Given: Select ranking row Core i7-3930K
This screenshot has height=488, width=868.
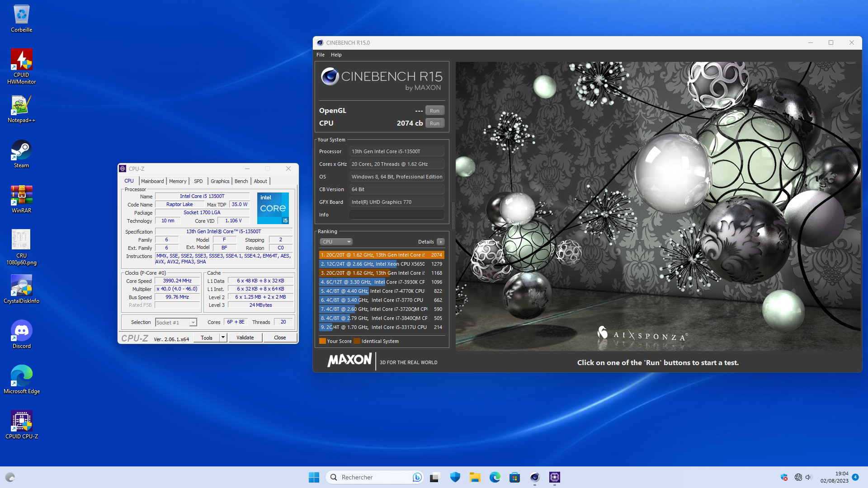Looking at the screenshot, I should coord(382,282).
